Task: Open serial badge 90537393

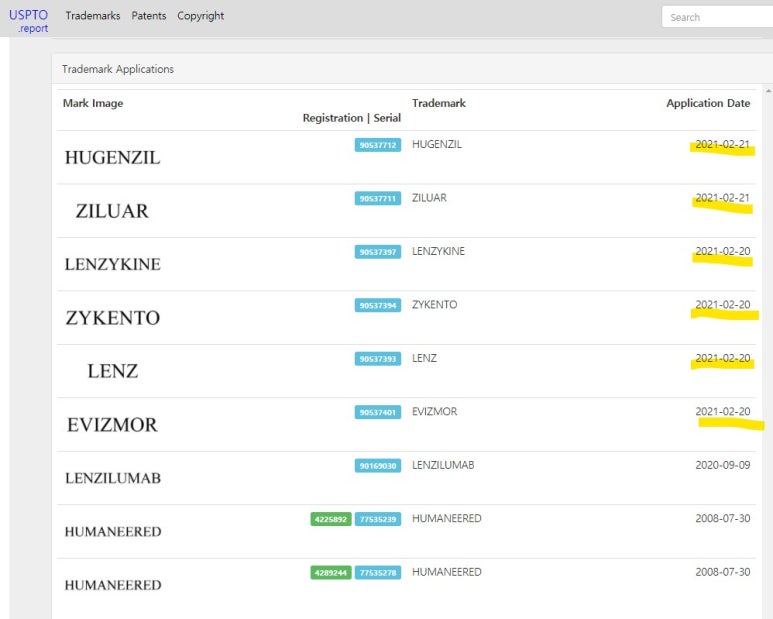Action: [x=378, y=359]
